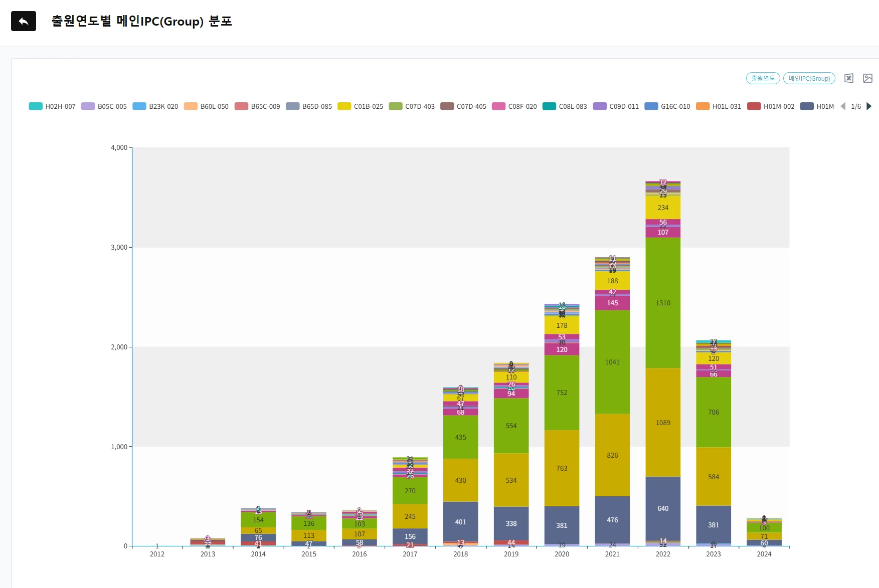The height and width of the screenshot is (588, 879).
Task: Go to next legend page
Action: 869,106
